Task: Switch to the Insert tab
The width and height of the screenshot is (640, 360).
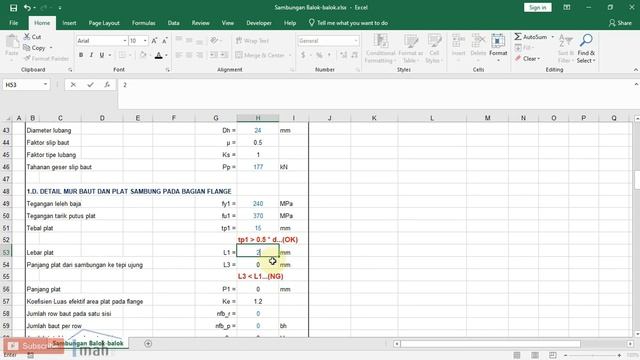Action: click(69, 23)
